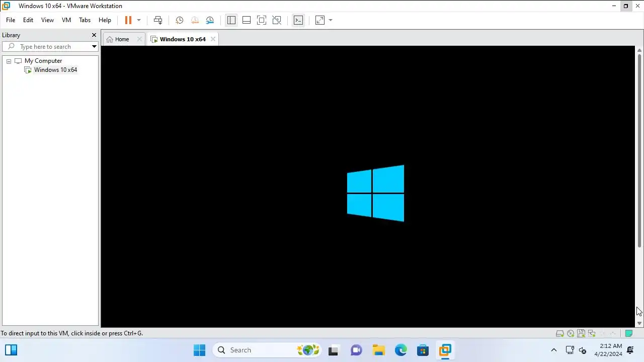Screen dimensions: 644x362
Task: Click the network tray icon
Action: click(x=570, y=350)
